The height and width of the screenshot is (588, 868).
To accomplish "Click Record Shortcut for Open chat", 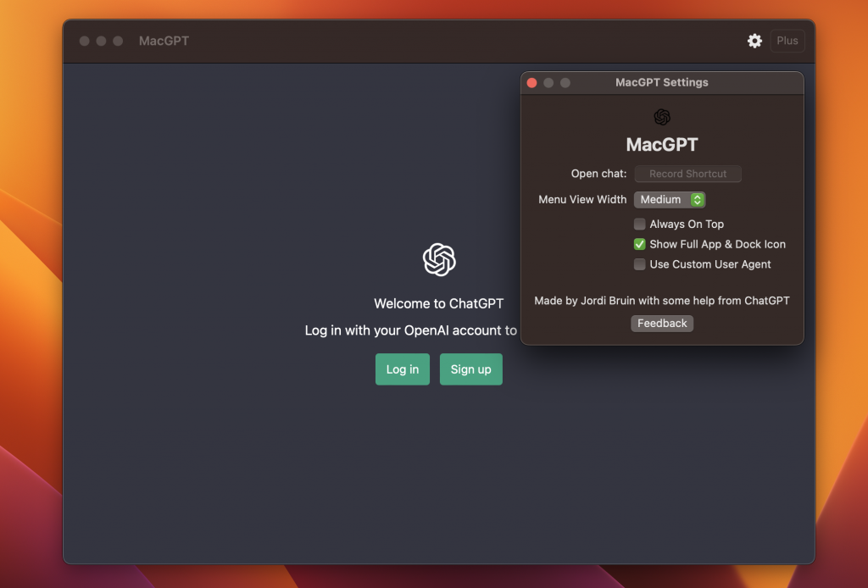I will (x=687, y=174).
